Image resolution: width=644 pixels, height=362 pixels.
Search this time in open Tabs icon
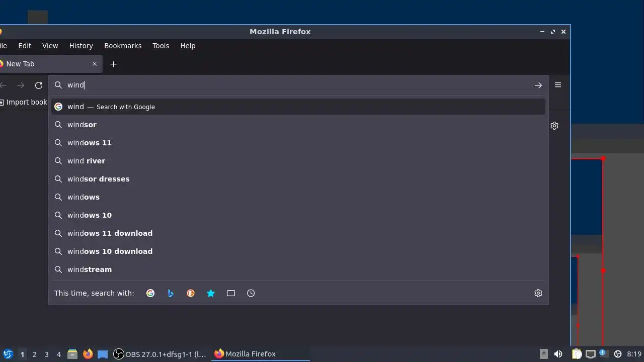coord(231,293)
